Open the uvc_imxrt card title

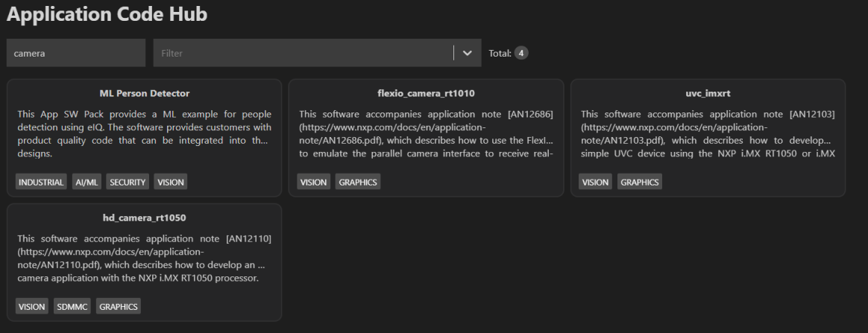tap(708, 94)
